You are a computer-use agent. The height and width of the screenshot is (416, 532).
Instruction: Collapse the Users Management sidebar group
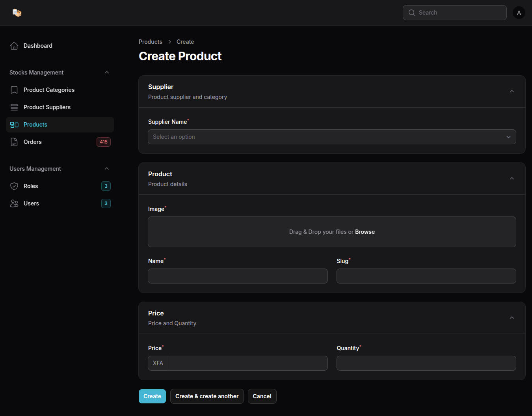107,169
